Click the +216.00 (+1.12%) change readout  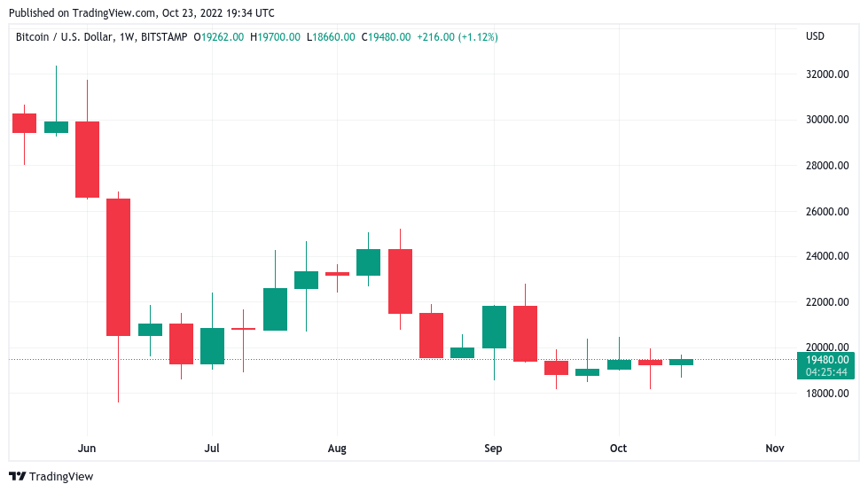tap(457, 37)
